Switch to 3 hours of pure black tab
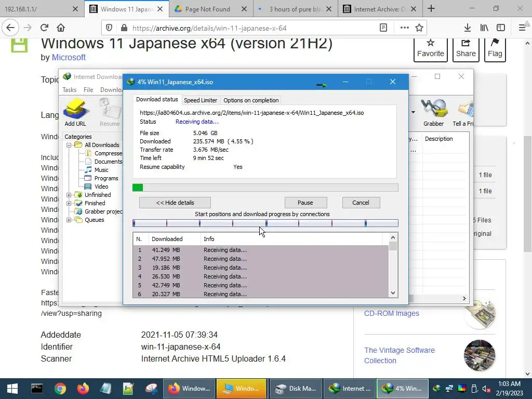Viewport: 532px width, 399px height. [295, 9]
